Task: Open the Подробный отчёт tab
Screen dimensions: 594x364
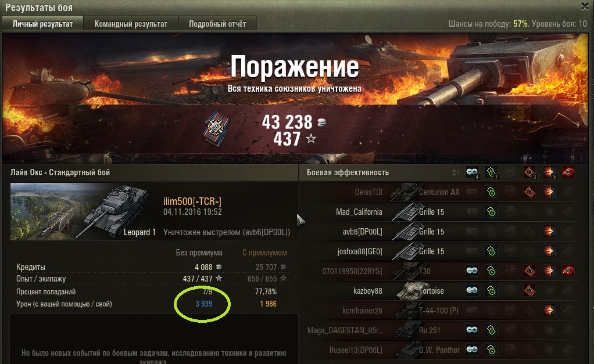Action: coord(217,23)
